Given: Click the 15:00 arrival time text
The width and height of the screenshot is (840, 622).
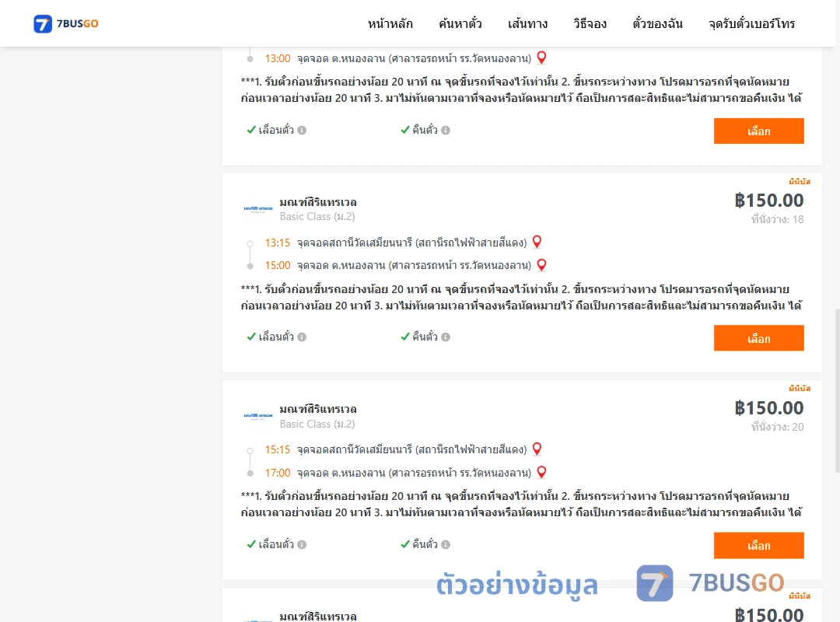Looking at the screenshot, I should pos(278,265).
